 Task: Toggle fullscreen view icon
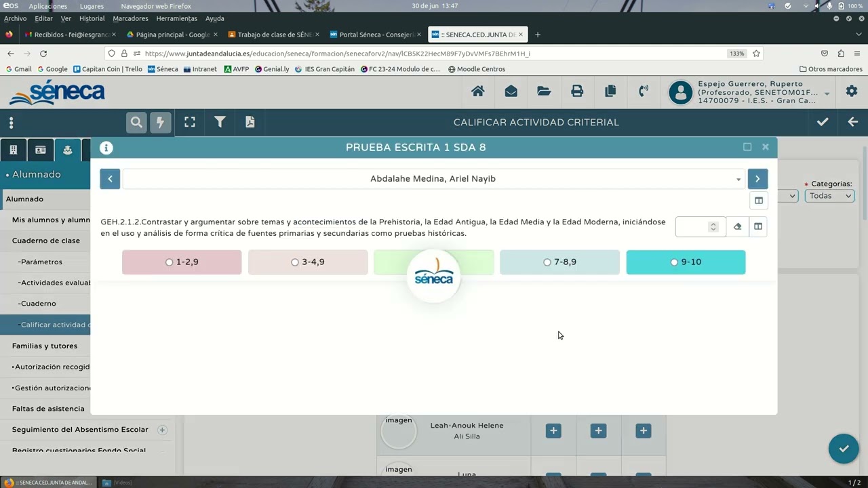coord(190,122)
